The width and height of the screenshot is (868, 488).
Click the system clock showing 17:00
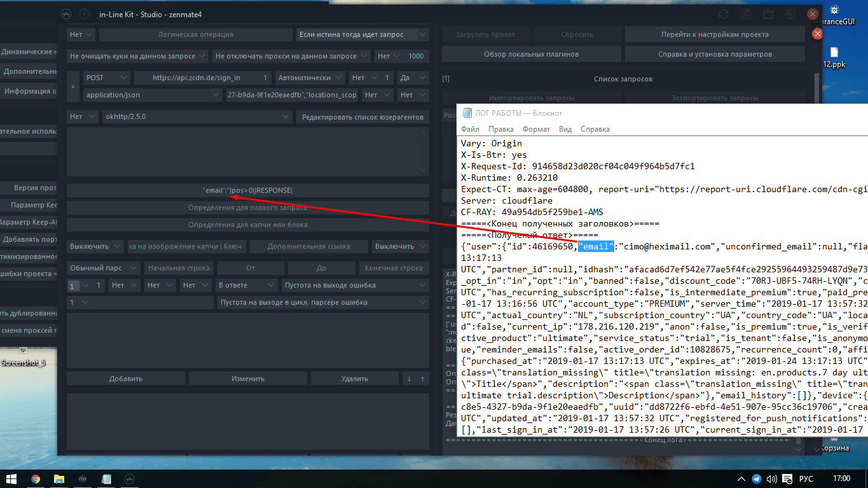point(841,478)
